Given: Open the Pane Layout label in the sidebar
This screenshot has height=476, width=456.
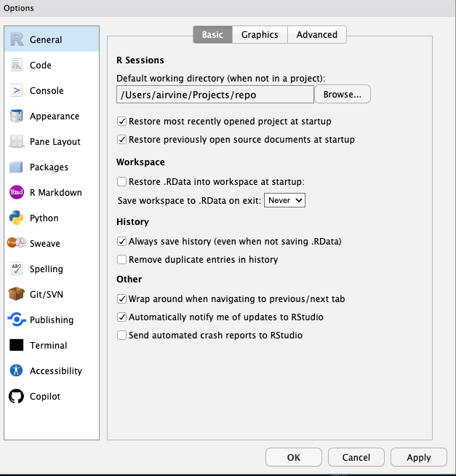Looking at the screenshot, I should (x=55, y=142).
